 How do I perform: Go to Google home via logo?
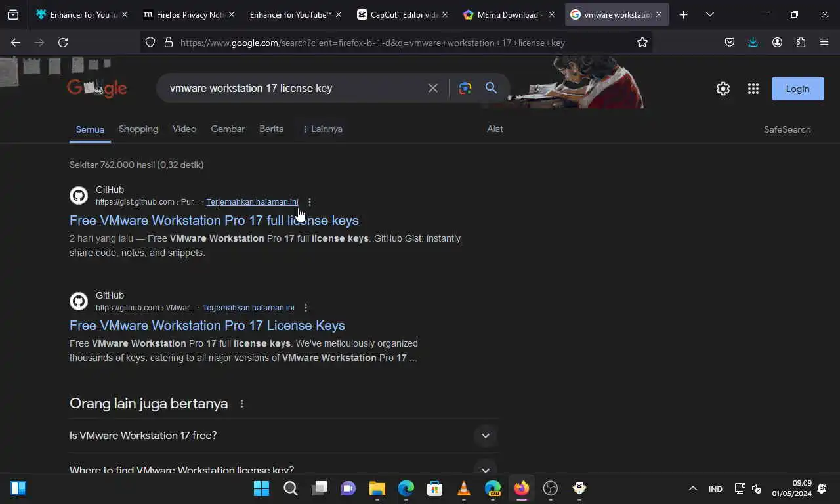[97, 88]
